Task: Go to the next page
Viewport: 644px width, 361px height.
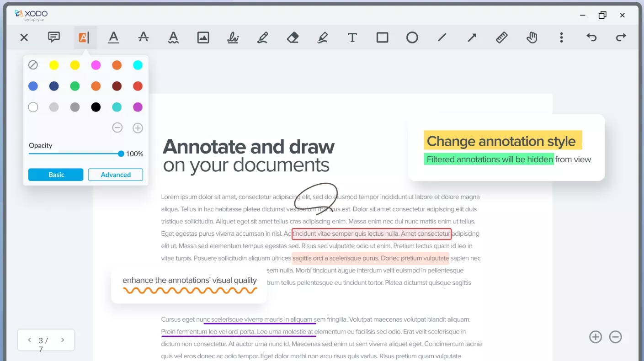Action: tap(63, 340)
